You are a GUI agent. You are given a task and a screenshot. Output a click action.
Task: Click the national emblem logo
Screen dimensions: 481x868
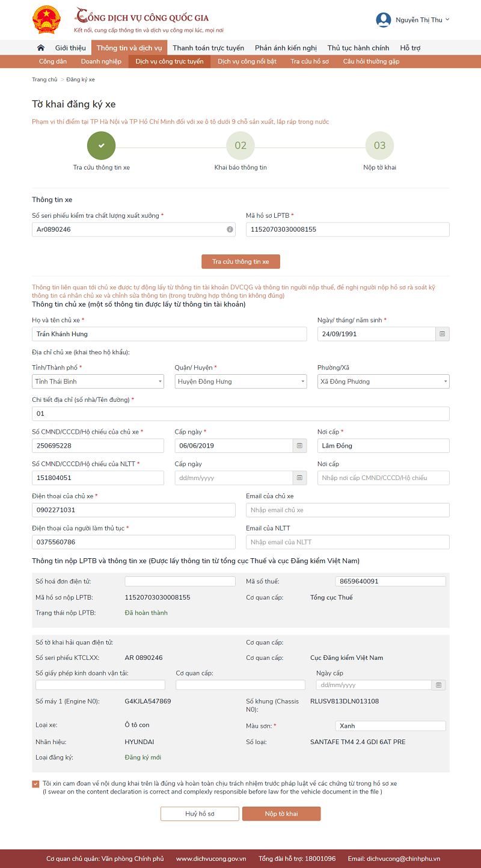pos(46,20)
